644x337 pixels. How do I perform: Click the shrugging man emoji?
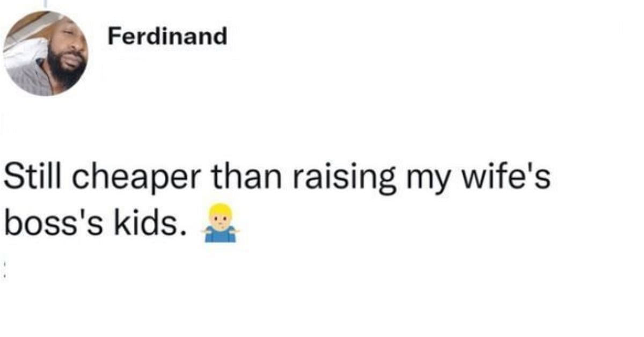point(221,223)
